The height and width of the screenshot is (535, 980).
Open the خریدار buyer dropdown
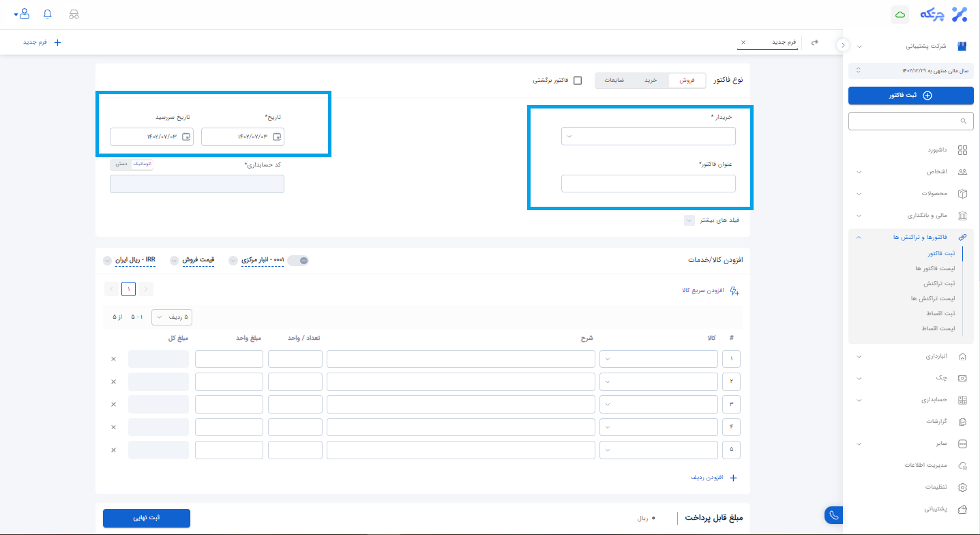pos(648,136)
